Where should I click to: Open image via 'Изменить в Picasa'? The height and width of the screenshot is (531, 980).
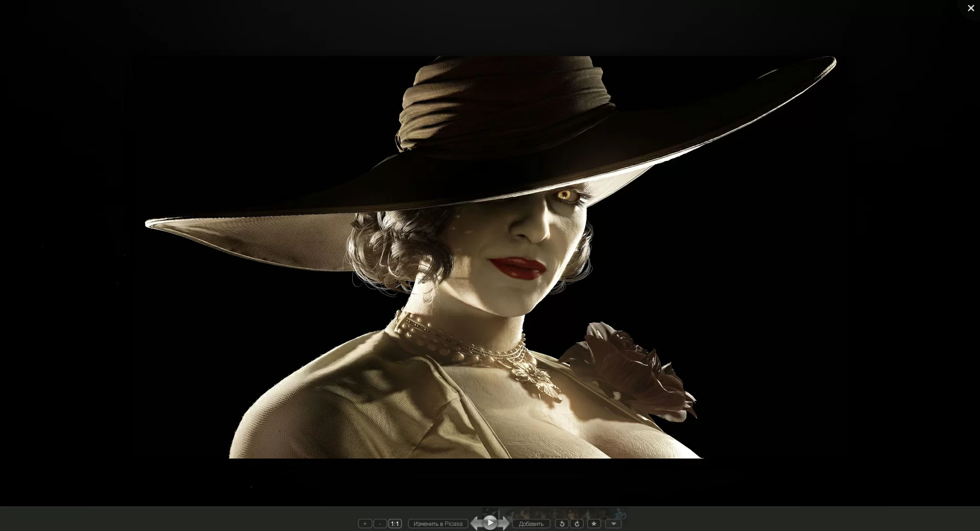coord(438,523)
